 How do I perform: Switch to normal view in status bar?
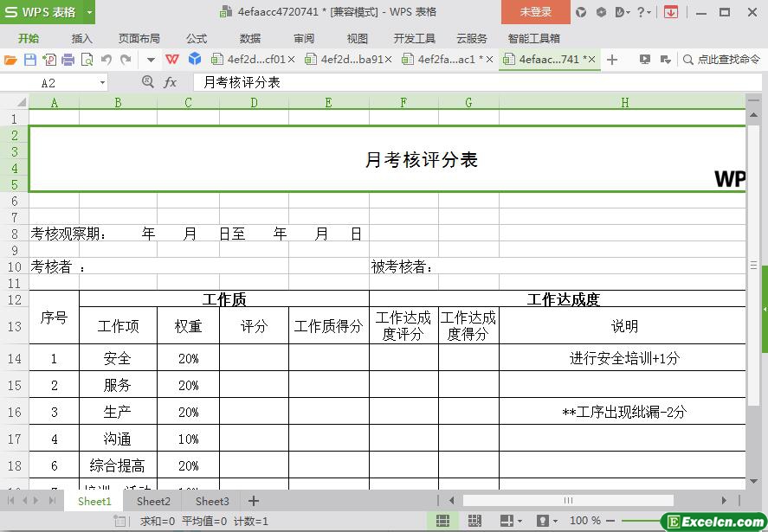443,521
